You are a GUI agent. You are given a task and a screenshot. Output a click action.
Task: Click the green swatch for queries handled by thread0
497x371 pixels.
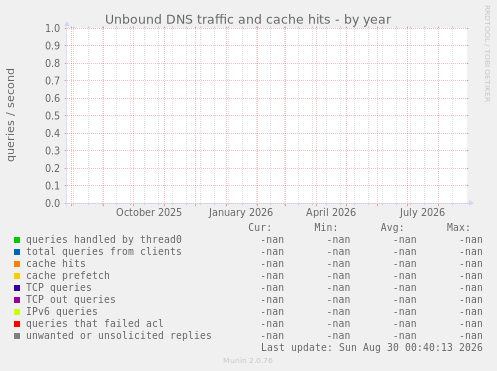pyautogui.click(x=17, y=240)
